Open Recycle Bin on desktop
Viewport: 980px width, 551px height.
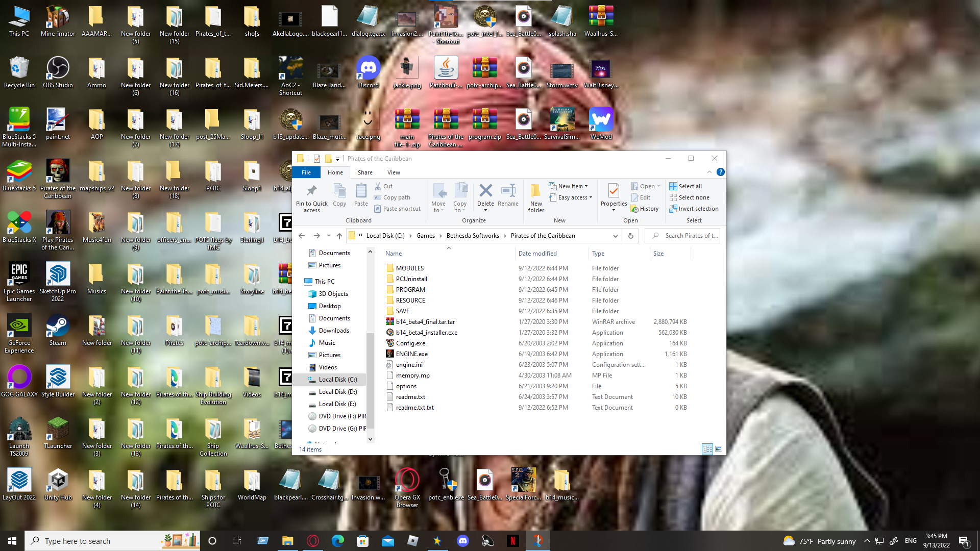click(x=19, y=72)
